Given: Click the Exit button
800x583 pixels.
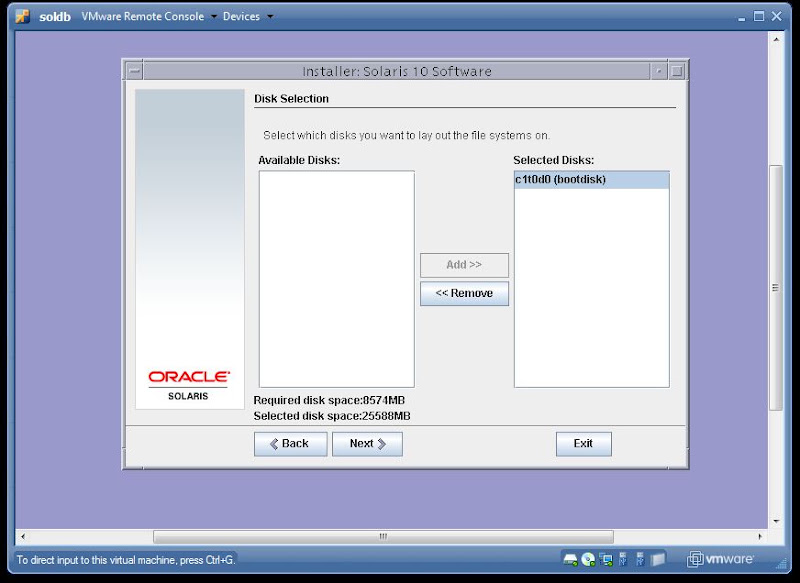Looking at the screenshot, I should (x=584, y=444).
